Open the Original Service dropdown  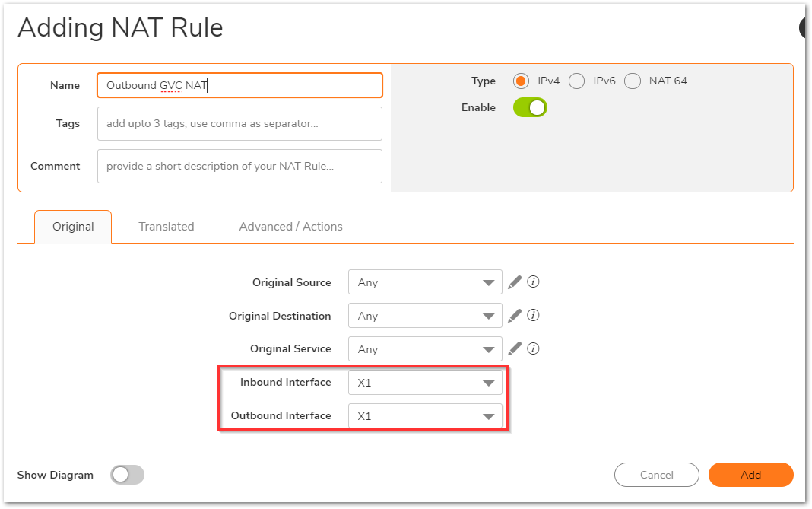[425, 348]
